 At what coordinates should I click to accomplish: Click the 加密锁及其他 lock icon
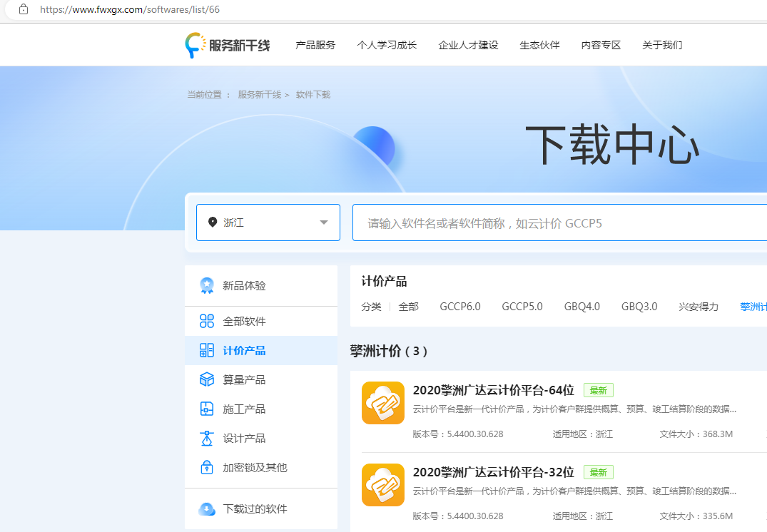(207, 467)
